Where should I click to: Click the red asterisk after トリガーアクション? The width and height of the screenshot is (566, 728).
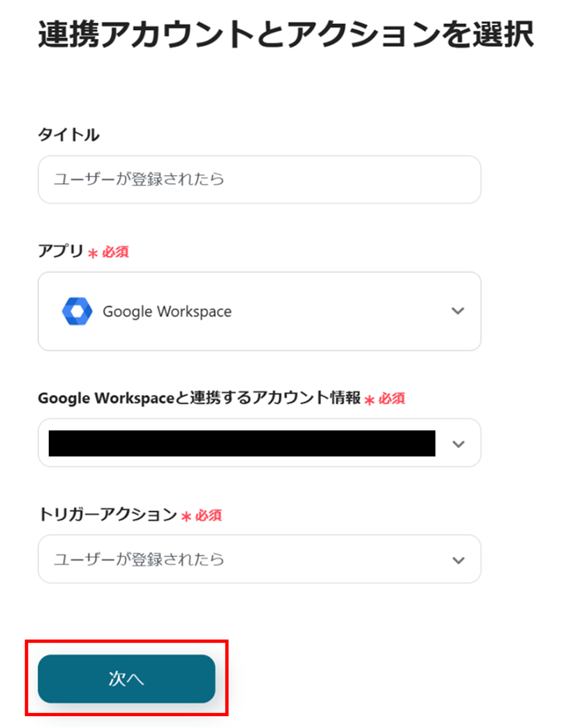pyautogui.click(x=186, y=517)
